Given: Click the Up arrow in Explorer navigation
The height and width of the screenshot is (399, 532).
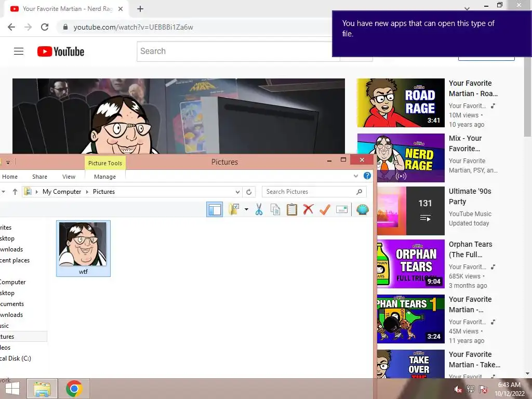Looking at the screenshot, I should pos(15,192).
